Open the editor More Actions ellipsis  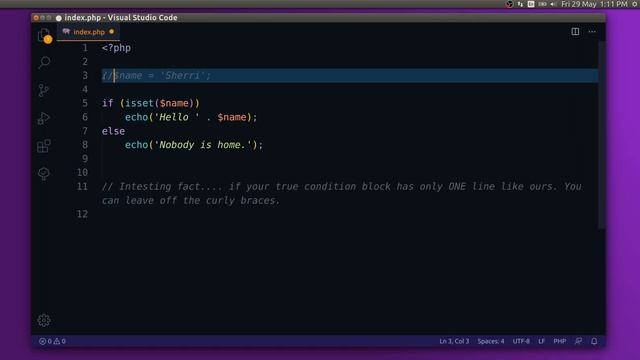coord(592,31)
